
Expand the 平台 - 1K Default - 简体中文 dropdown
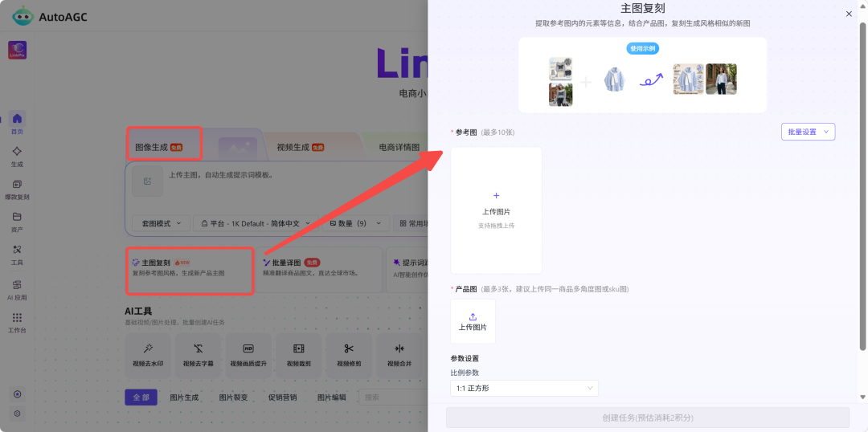click(256, 223)
